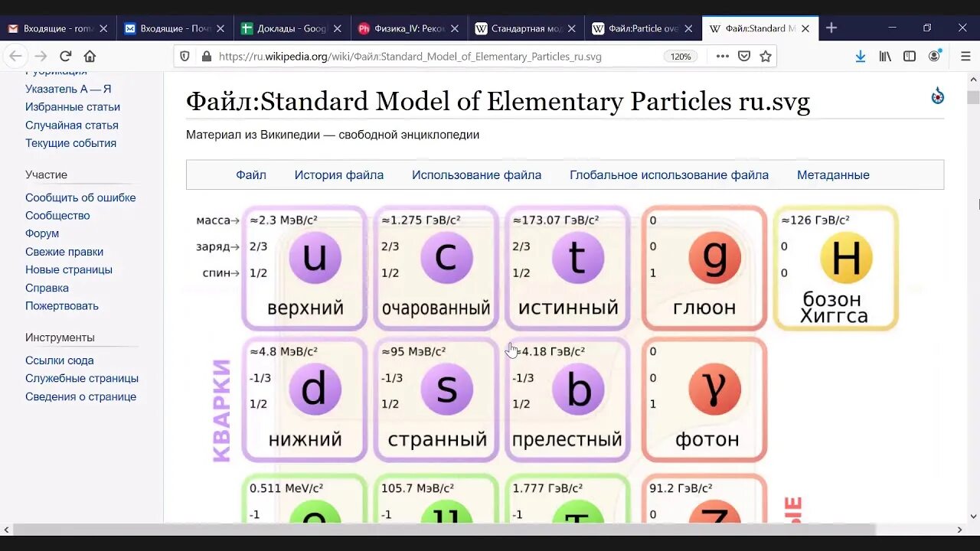Click Сообщить об ошибке link

(x=80, y=197)
